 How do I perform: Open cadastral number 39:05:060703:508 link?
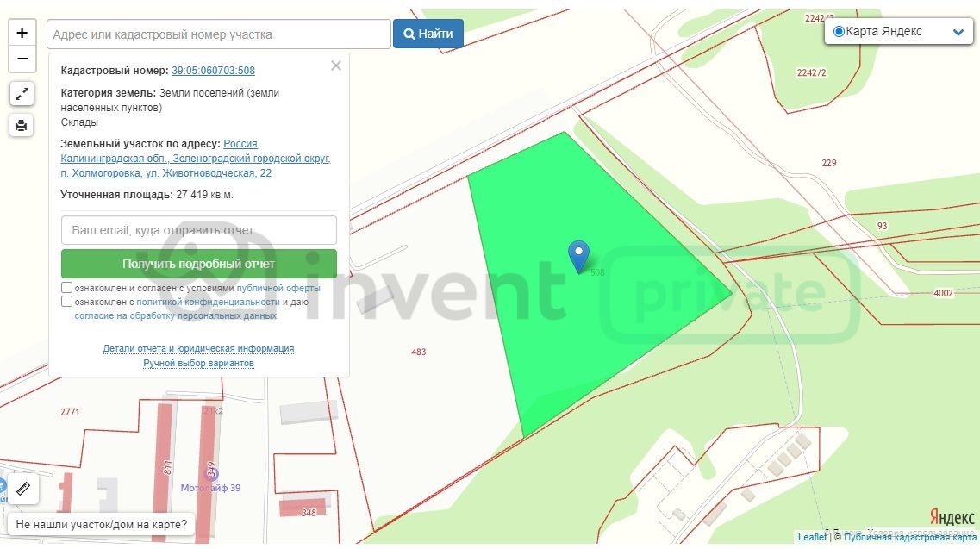[213, 71]
